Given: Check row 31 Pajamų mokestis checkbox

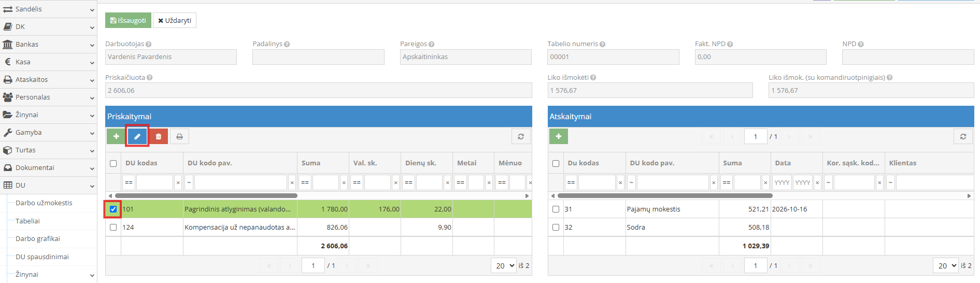Looking at the screenshot, I should pos(556,209).
